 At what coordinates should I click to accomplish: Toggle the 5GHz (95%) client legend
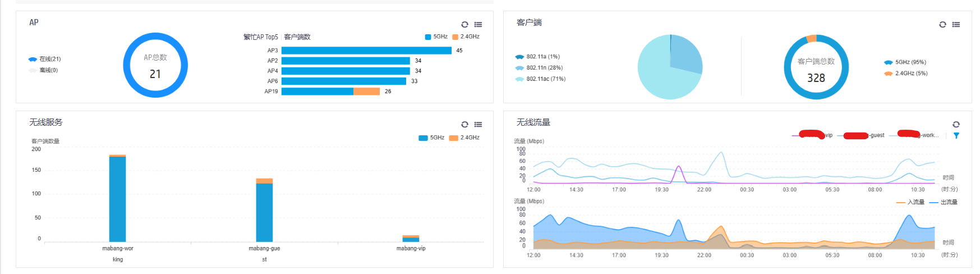(x=905, y=62)
